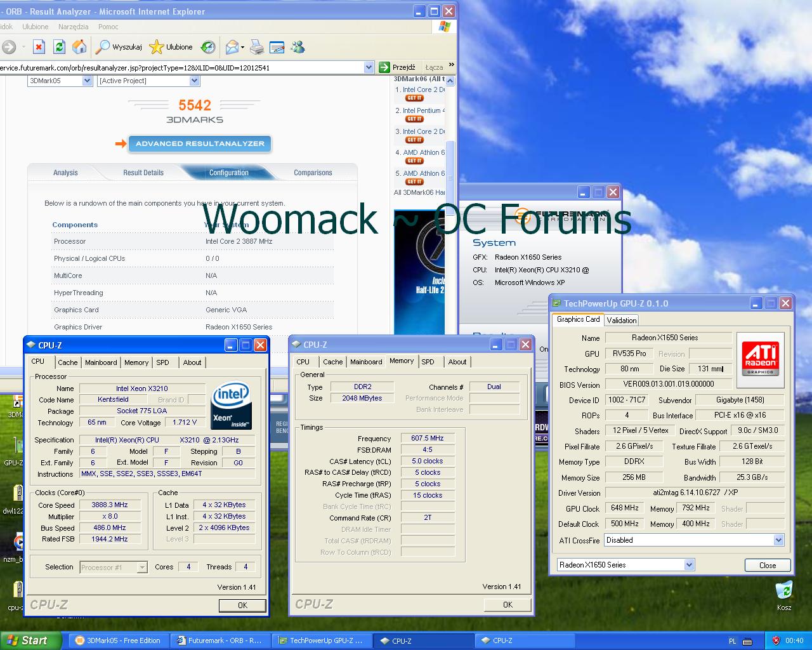Click the Subvendor Gigabyte (1458) field

coord(740,400)
